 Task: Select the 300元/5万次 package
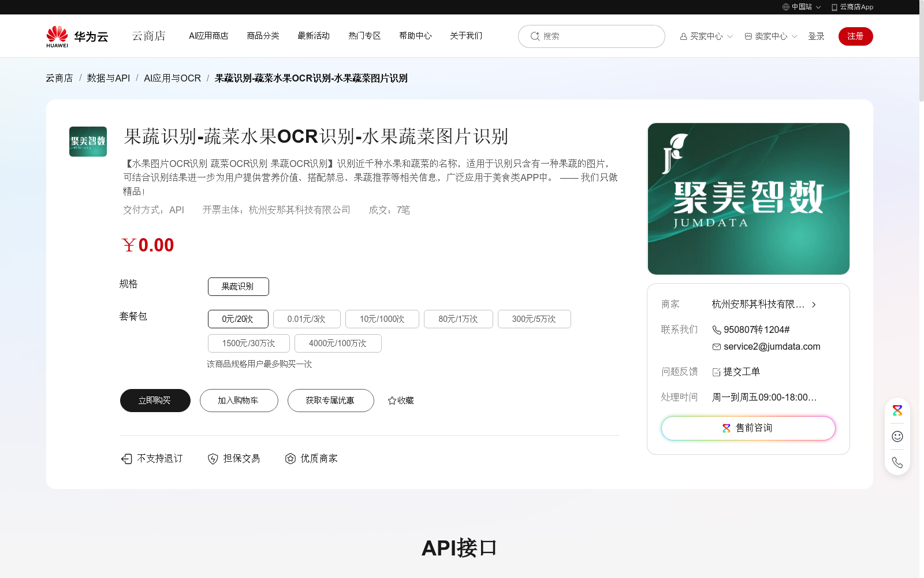[x=534, y=319]
